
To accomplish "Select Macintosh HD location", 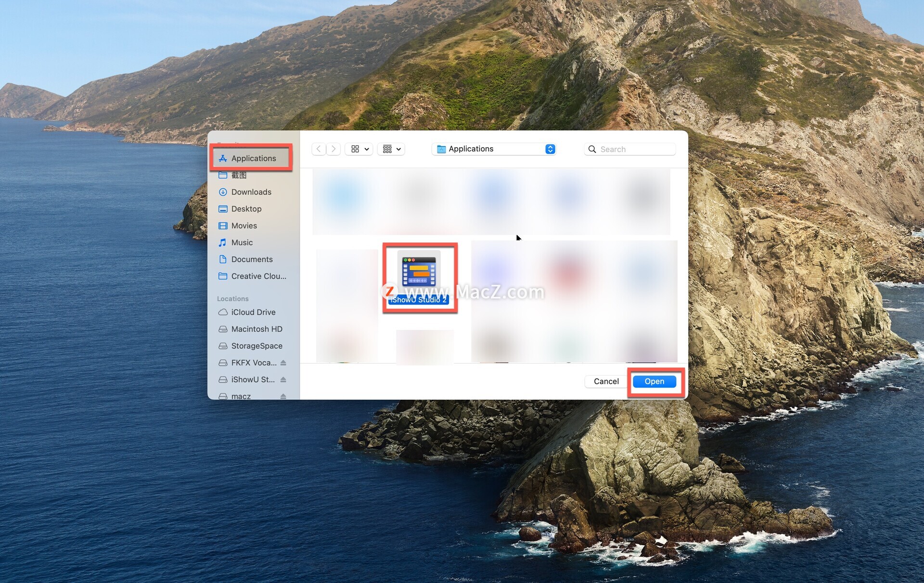I will [256, 329].
